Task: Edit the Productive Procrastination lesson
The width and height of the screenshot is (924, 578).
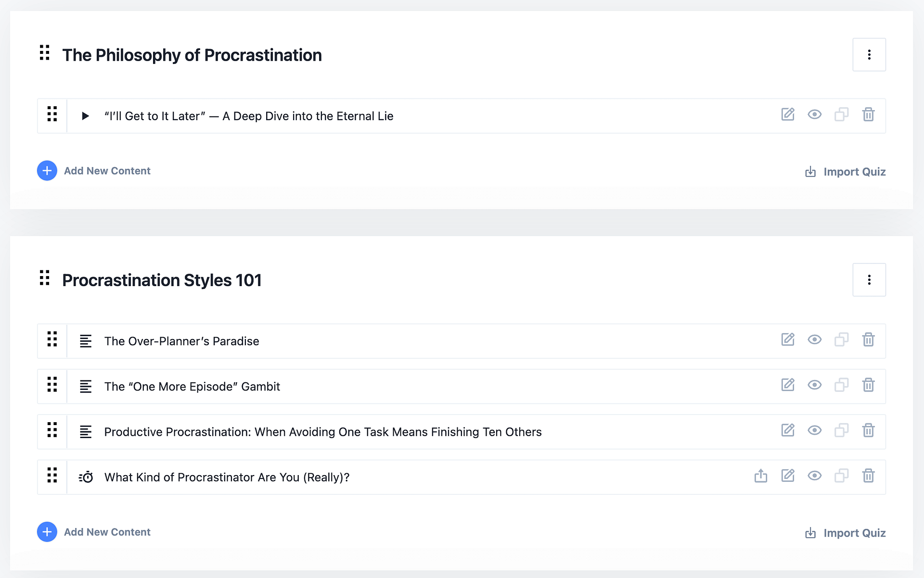Action: coord(787,430)
